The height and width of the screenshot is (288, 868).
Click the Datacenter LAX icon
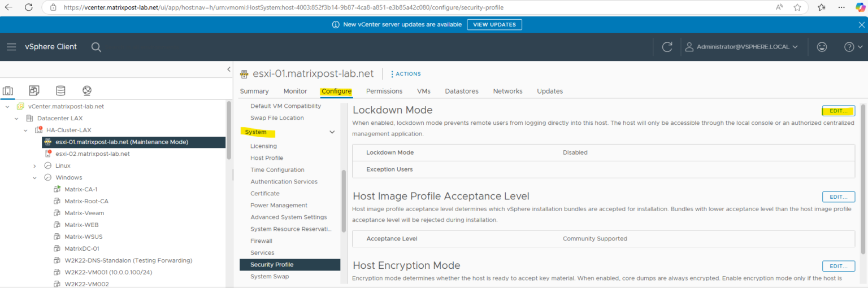(x=29, y=118)
